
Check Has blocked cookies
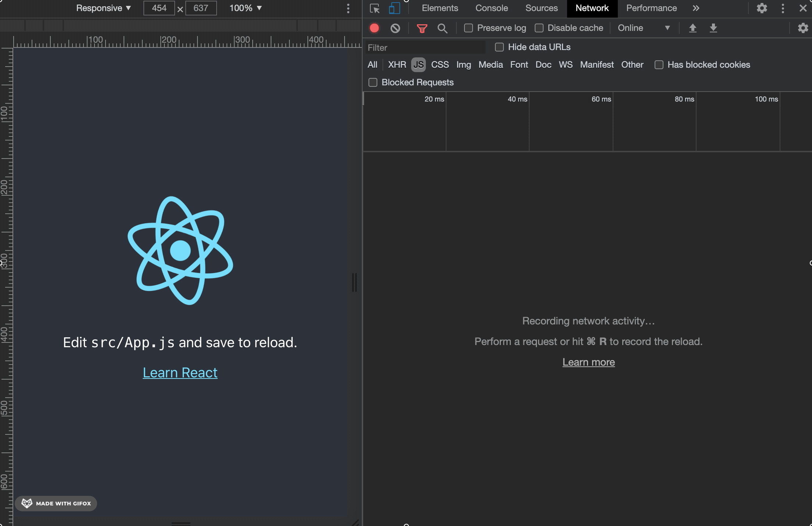pos(659,65)
